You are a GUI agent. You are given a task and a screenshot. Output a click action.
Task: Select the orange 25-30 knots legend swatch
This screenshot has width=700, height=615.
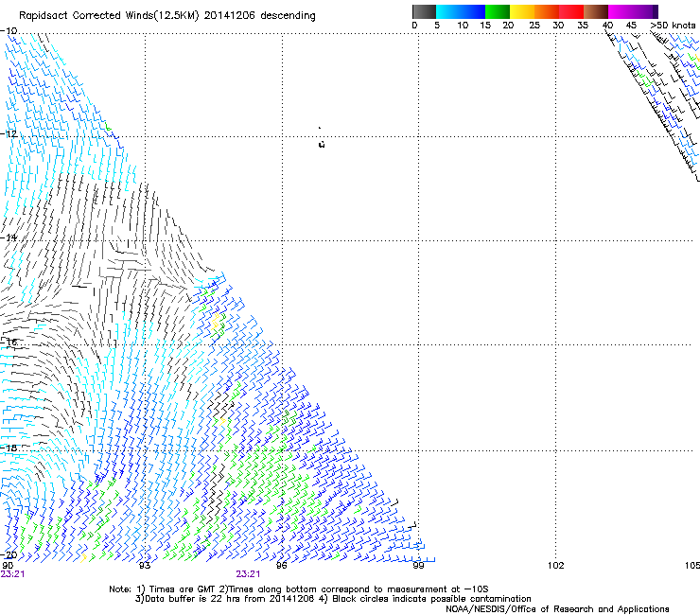coord(547,11)
